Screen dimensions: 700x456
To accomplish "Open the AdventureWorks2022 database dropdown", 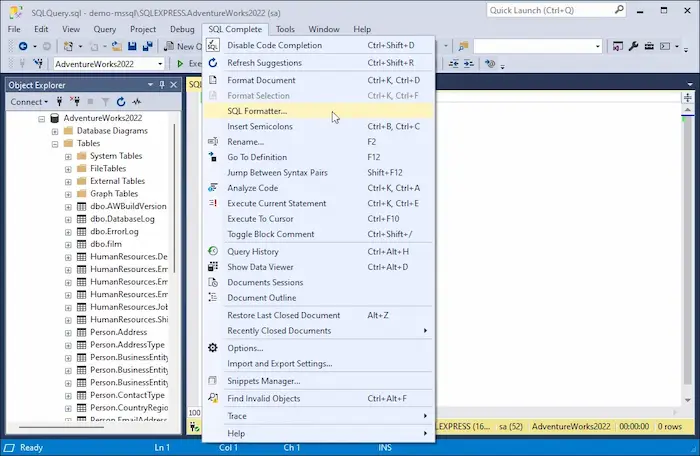I will click(x=160, y=64).
